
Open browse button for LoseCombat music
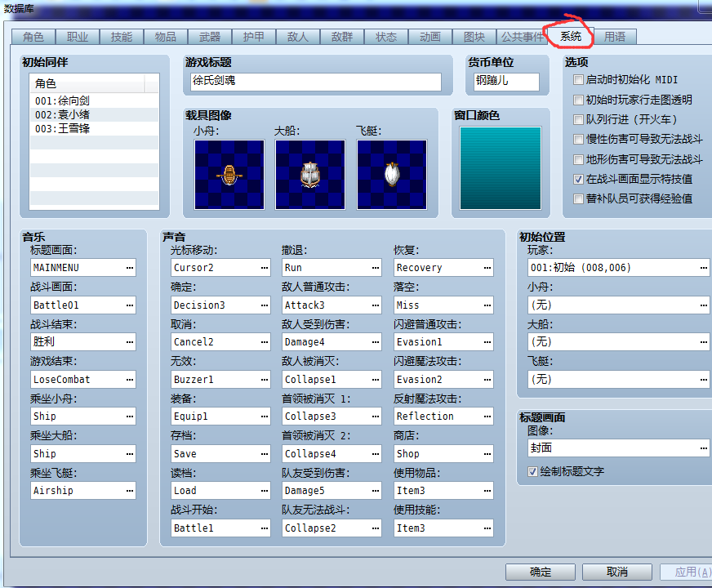[x=130, y=379]
